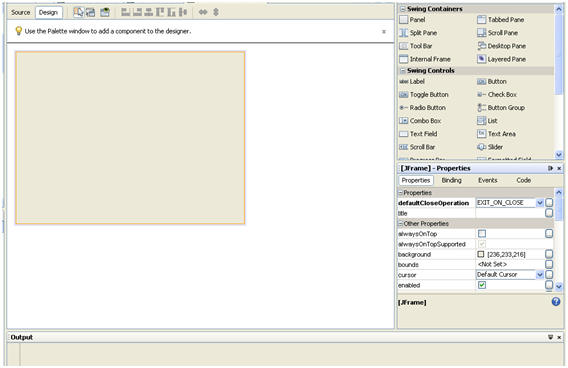
Task: Select the Binding tab
Action: coord(451,180)
